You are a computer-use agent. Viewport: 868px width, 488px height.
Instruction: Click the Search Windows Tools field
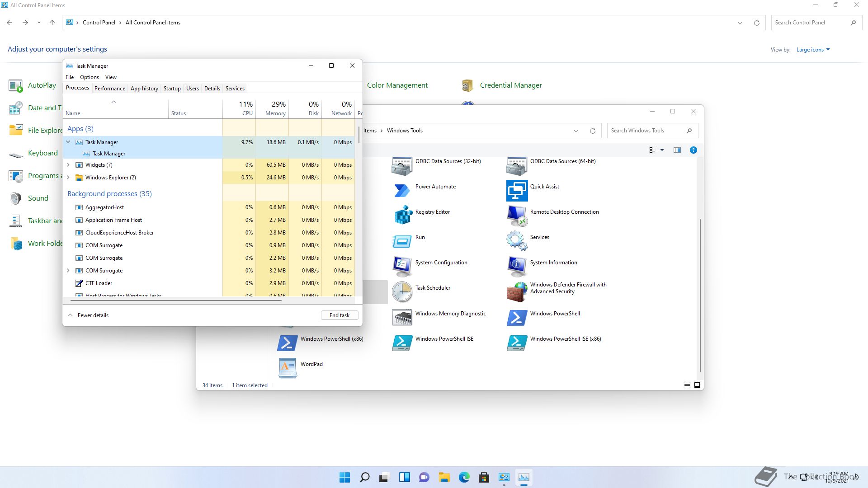(652, 131)
